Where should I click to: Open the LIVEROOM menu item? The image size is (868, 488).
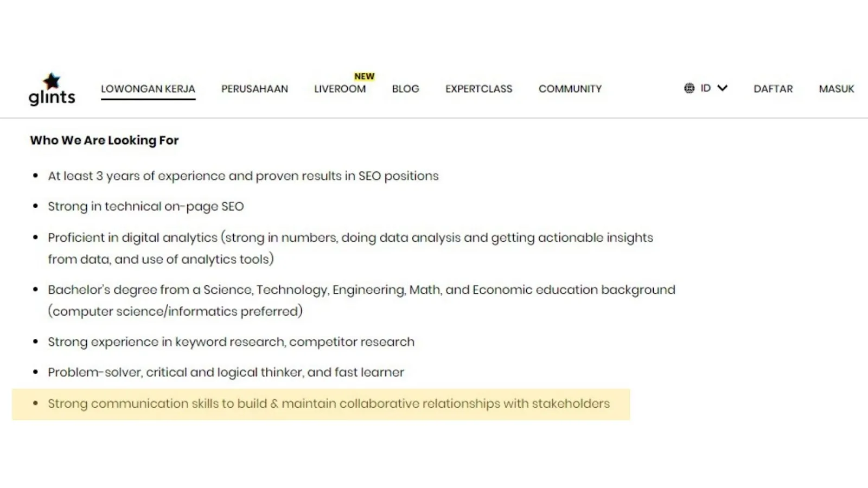point(340,89)
